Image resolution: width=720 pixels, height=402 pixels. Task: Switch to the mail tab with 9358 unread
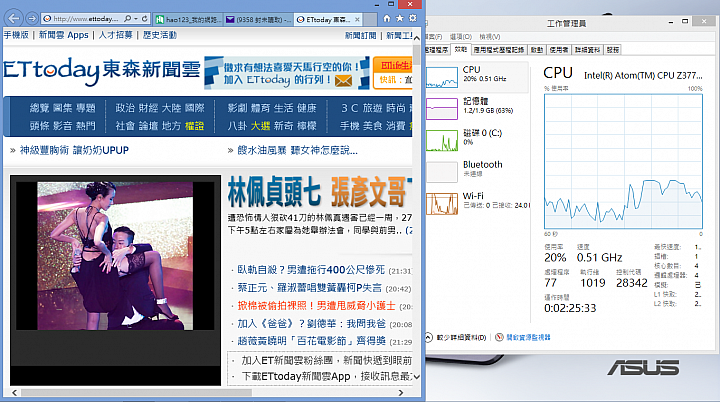[259, 19]
